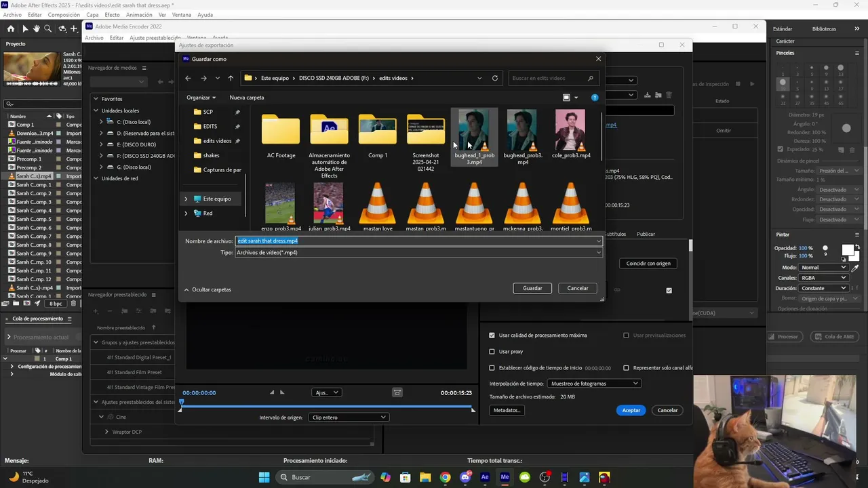Open the help icon in Guardar como
This screenshot has width=868, height=488.
(595, 98)
